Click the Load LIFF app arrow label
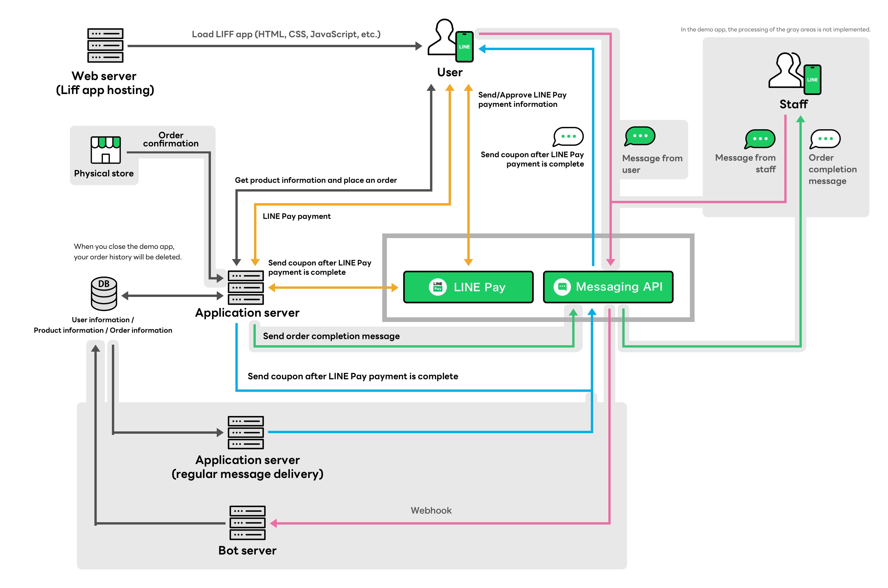The width and height of the screenshot is (888, 588). [286, 34]
